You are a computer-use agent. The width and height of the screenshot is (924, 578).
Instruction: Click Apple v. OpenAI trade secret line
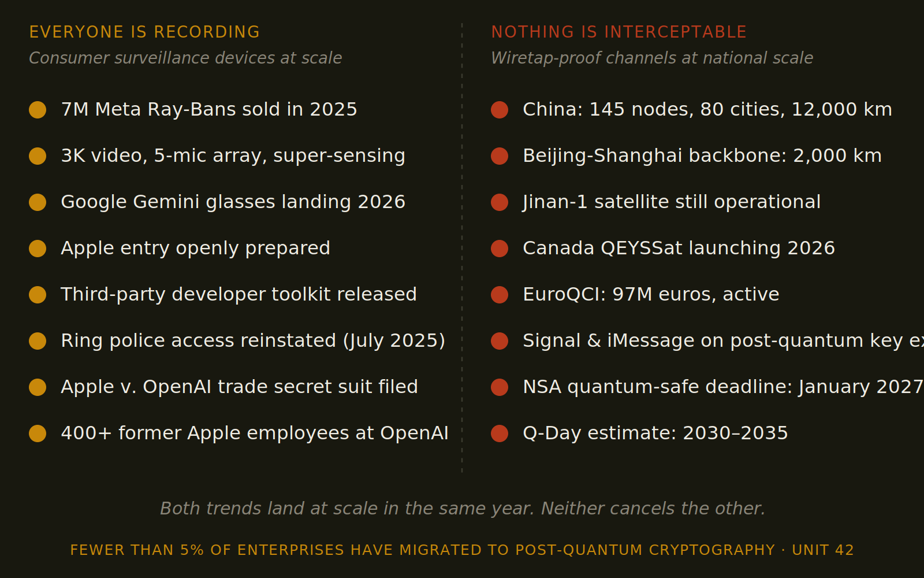click(x=239, y=387)
